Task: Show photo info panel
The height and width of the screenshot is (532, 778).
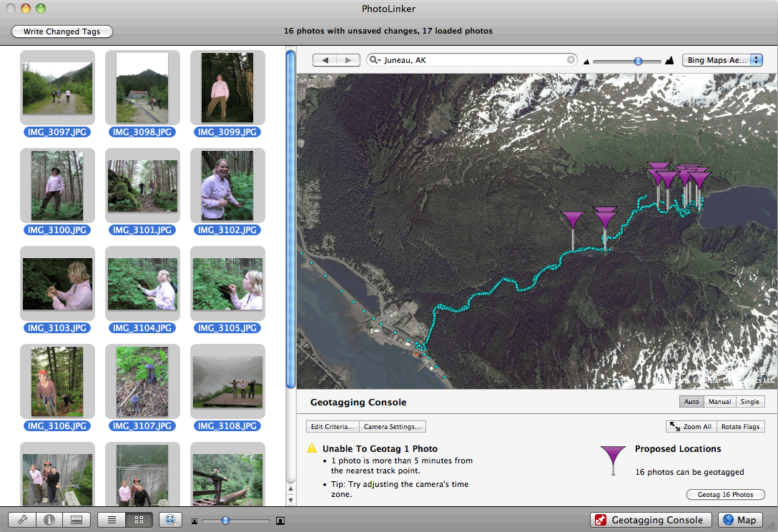Action: pyautogui.click(x=49, y=520)
